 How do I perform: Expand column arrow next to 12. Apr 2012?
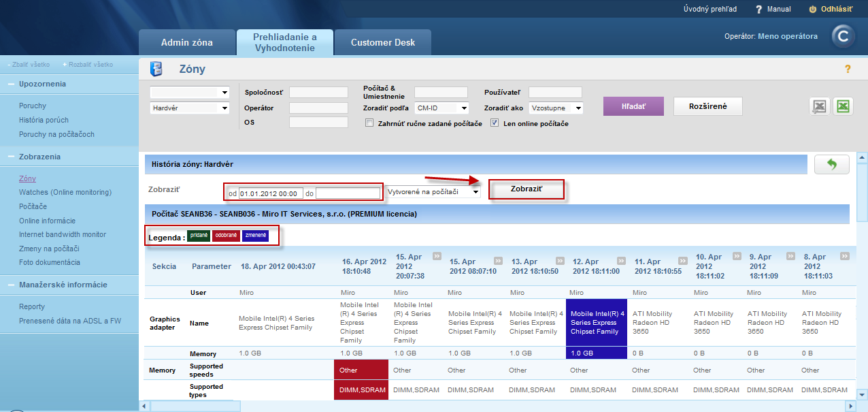tap(622, 261)
